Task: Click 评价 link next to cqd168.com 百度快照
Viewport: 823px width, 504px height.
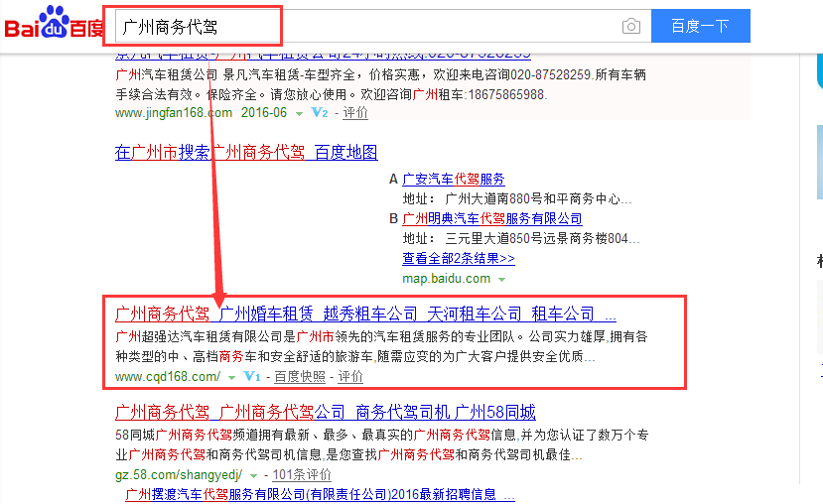Action: click(x=350, y=377)
